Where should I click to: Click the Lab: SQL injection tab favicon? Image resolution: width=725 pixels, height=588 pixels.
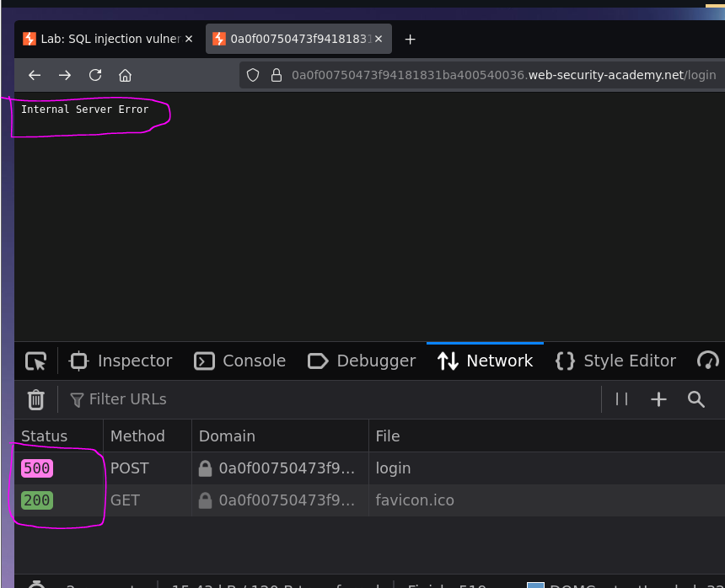30,39
